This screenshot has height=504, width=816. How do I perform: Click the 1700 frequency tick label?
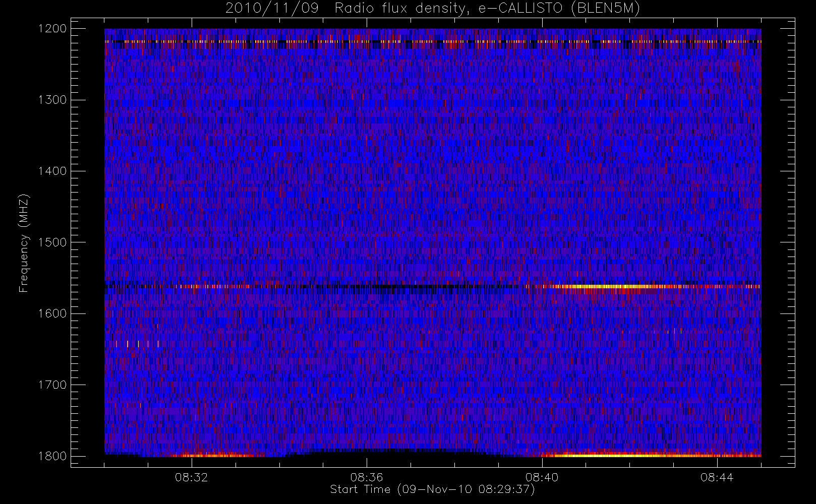[52, 385]
